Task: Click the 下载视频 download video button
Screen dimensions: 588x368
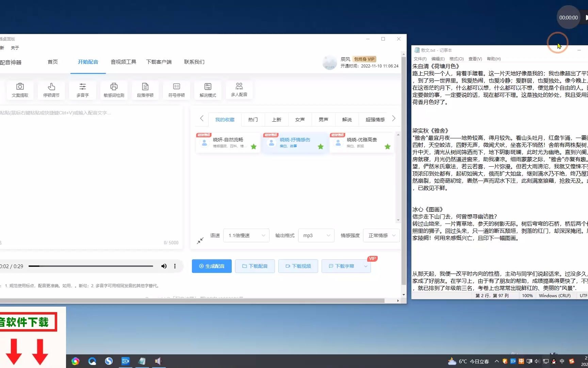Action: tap(298, 266)
